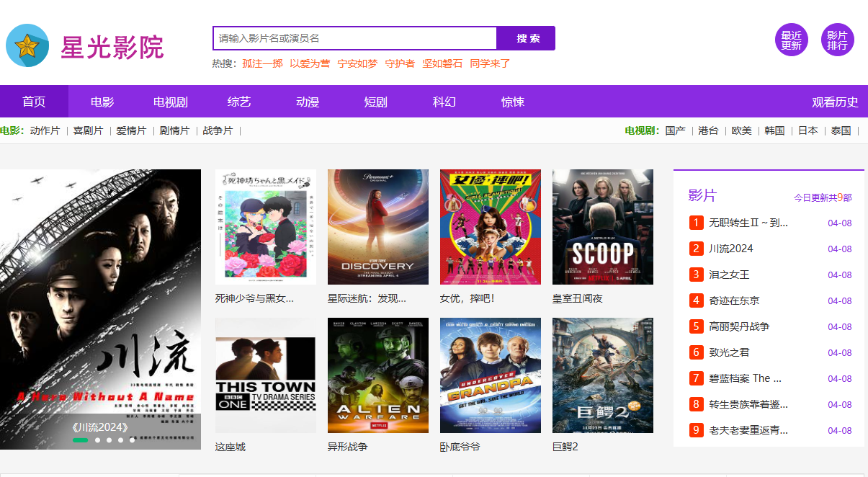Open the 巨鳄2 poster
This screenshot has width=868, height=477.
click(x=603, y=375)
